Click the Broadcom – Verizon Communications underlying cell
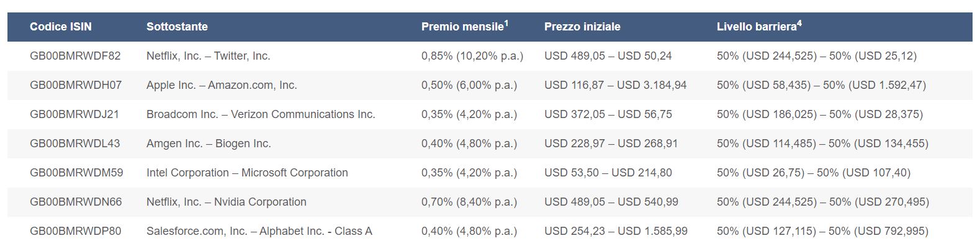The image size is (980, 251). pos(261,114)
